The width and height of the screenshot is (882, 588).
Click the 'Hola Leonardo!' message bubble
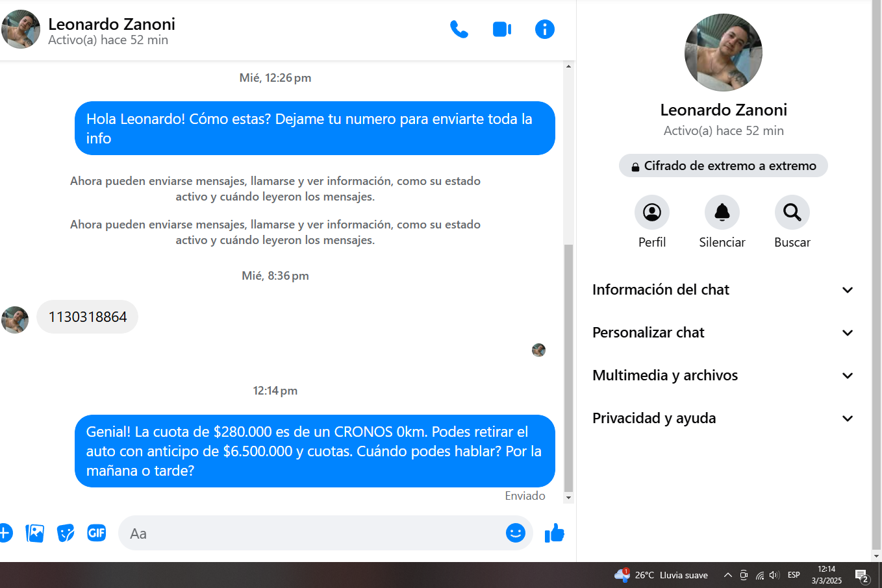click(x=315, y=129)
